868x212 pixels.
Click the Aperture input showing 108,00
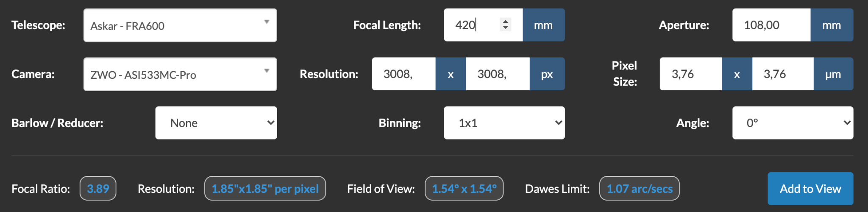pyautogui.click(x=771, y=25)
